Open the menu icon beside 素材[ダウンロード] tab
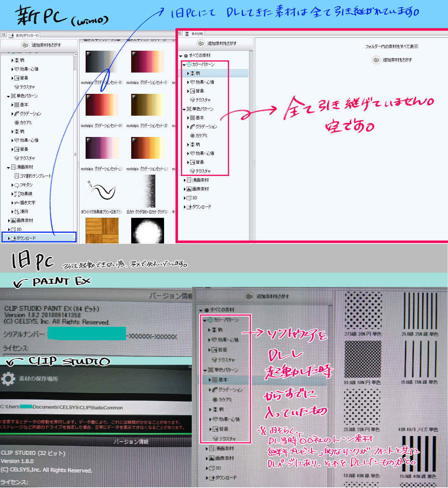Viewport: 448px width, 488px height. pos(3,35)
